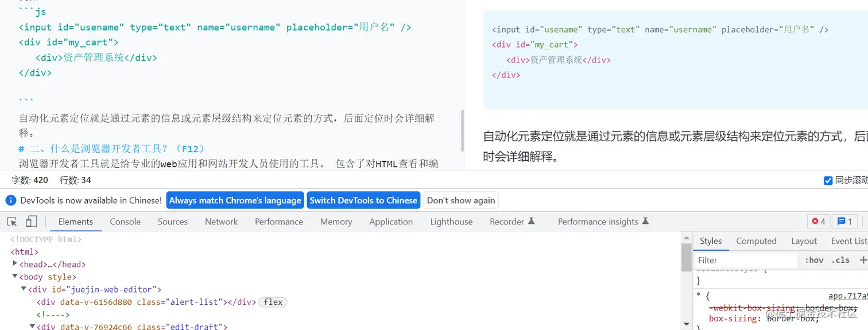Open the Recorder tab
This screenshot has height=330, width=868.
(512, 222)
